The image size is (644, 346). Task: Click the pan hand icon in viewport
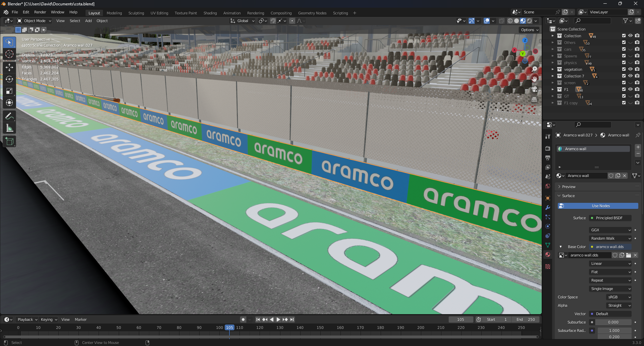coord(534,79)
